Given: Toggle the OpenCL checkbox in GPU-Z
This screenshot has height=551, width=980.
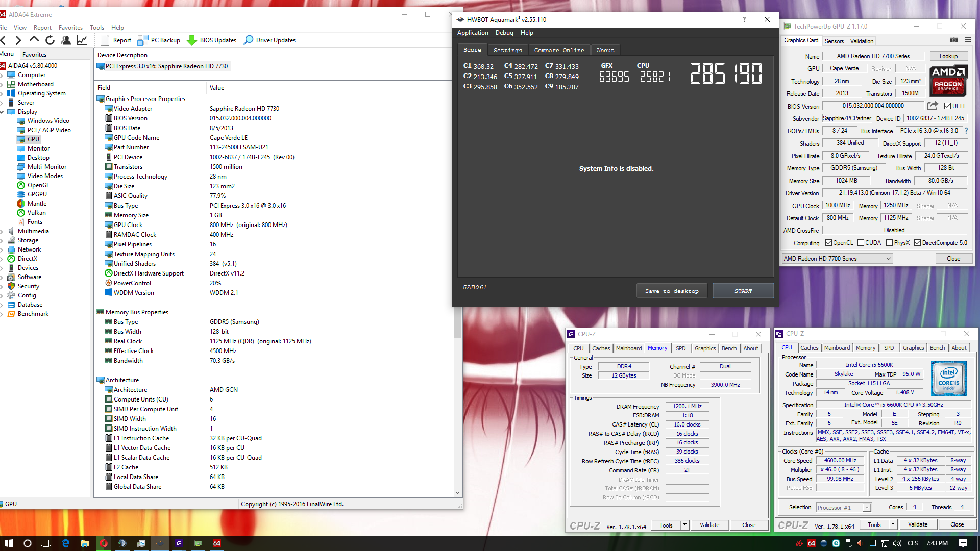Looking at the screenshot, I should (829, 243).
